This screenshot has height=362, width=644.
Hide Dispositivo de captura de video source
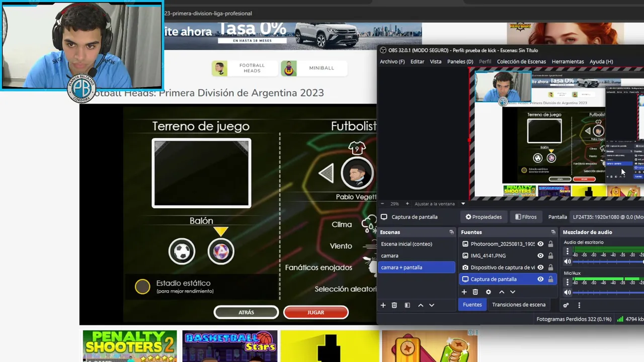(x=540, y=267)
